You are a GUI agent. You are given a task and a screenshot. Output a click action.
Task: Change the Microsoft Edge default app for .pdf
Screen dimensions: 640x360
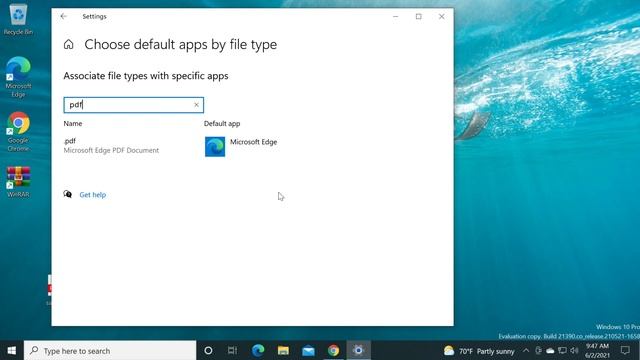[241, 147]
